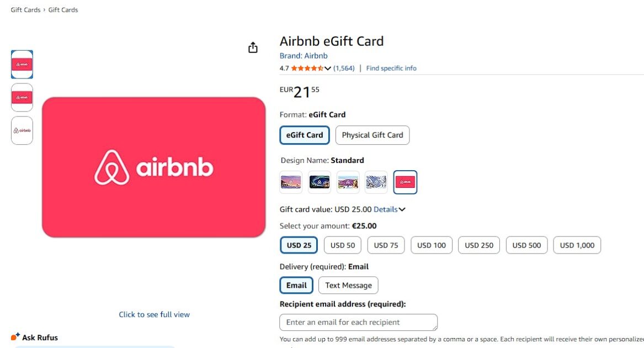Select the white Airbnb logo thumbnail

22,130
